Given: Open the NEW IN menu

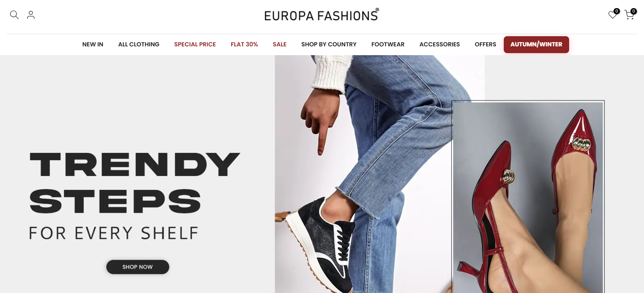Looking at the screenshot, I should click(93, 44).
